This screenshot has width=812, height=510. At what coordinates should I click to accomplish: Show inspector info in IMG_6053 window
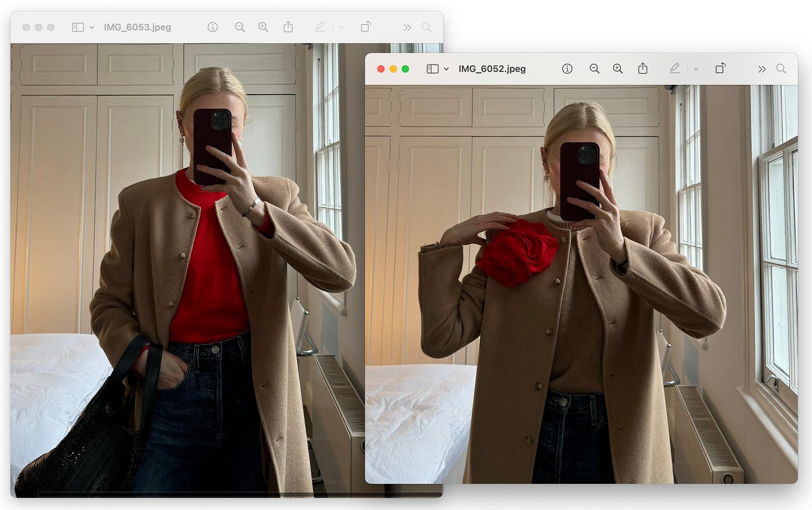coord(212,27)
